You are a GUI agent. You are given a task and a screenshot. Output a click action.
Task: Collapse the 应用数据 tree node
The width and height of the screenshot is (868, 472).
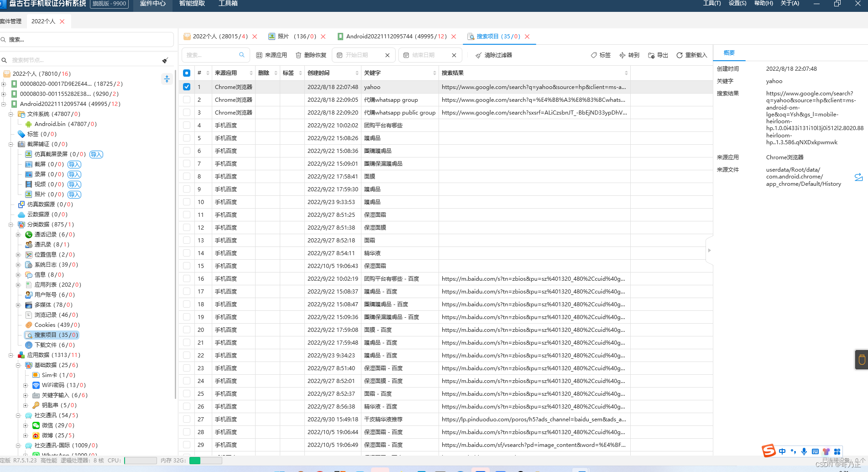tap(11, 355)
